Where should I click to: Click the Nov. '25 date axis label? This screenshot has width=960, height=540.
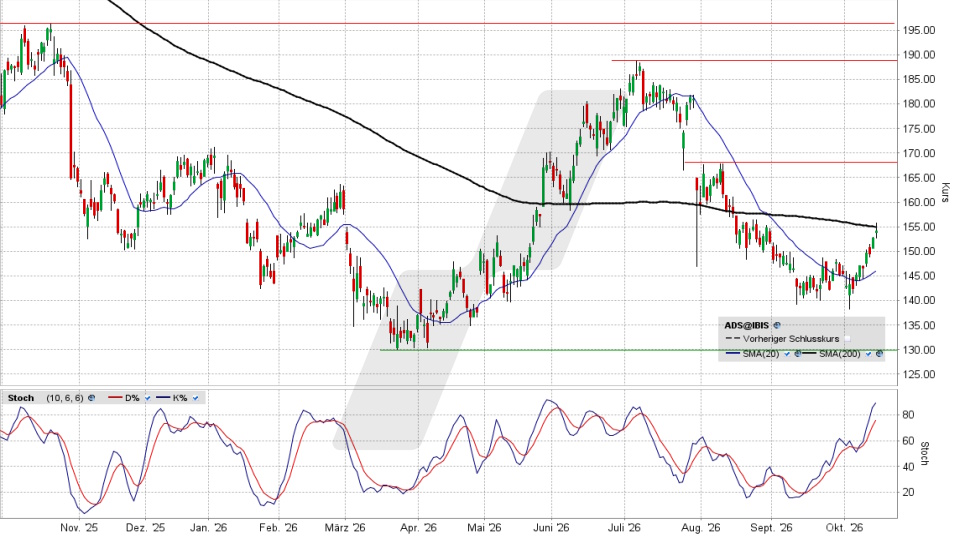pos(80,528)
